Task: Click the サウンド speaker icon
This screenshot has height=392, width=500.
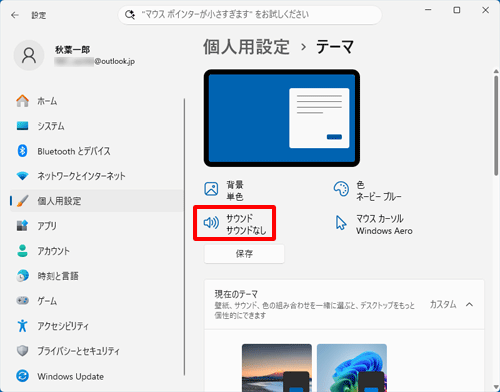Action: click(211, 222)
